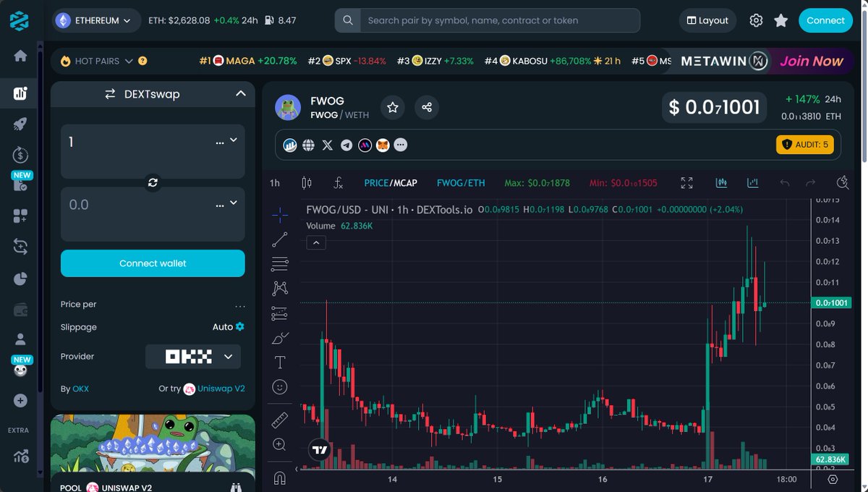Viewport: 868px width, 492px height.
Task: Select the trend line drawing tool
Action: click(280, 239)
